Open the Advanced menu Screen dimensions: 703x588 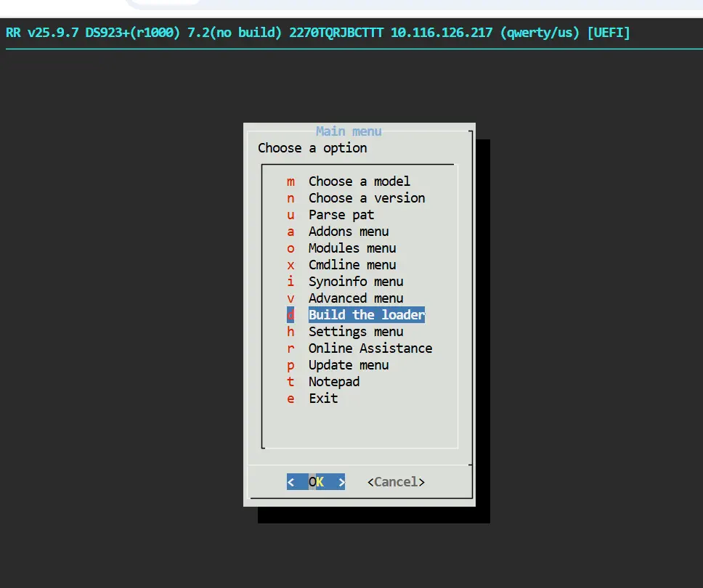[355, 298]
